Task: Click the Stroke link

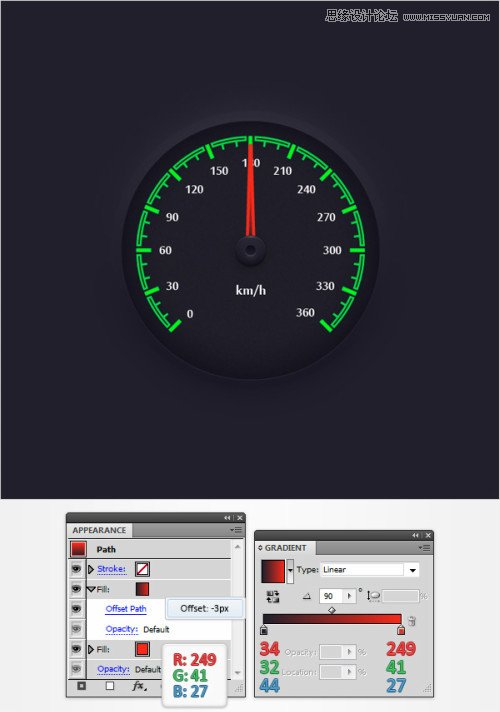Action: (x=111, y=569)
